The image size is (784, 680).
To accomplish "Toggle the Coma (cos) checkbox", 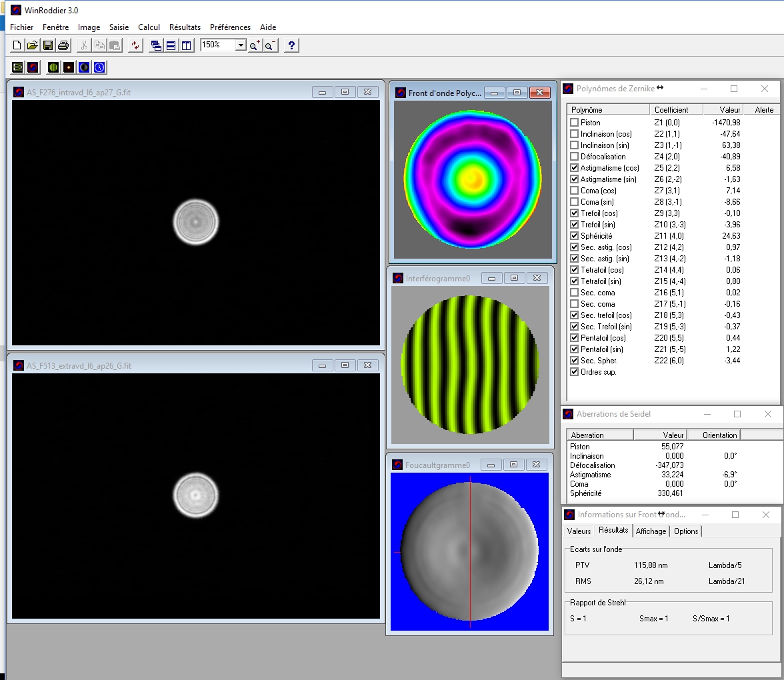I will (574, 191).
